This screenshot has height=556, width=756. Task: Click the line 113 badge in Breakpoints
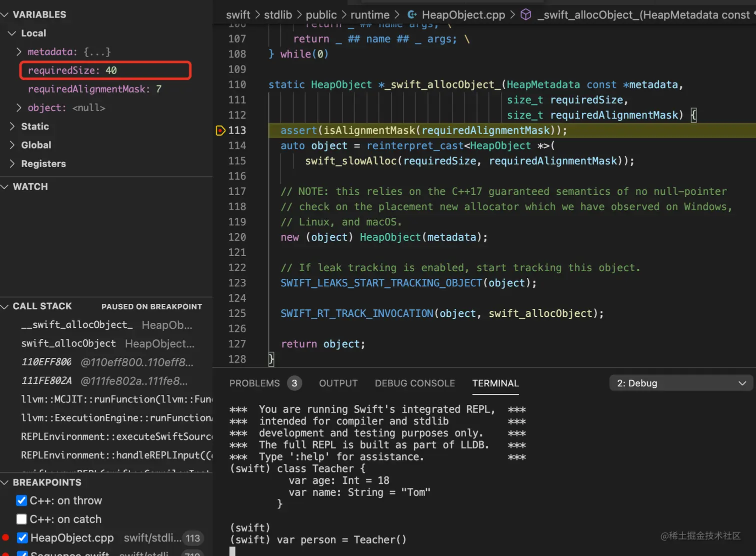(192, 538)
